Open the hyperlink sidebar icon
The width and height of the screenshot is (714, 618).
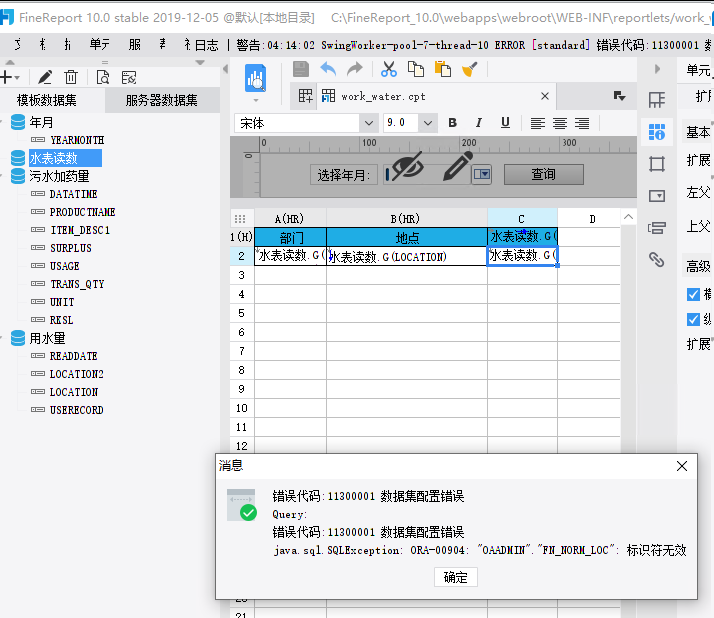657,260
